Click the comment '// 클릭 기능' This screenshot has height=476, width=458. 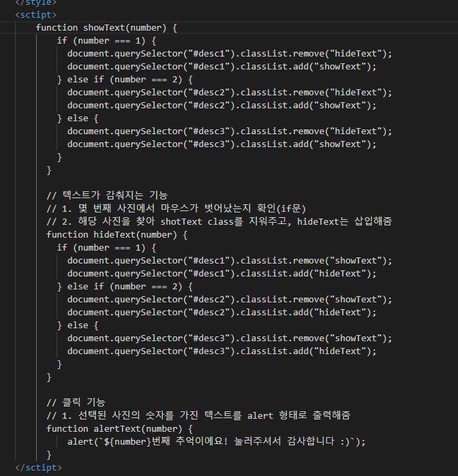(x=76, y=402)
